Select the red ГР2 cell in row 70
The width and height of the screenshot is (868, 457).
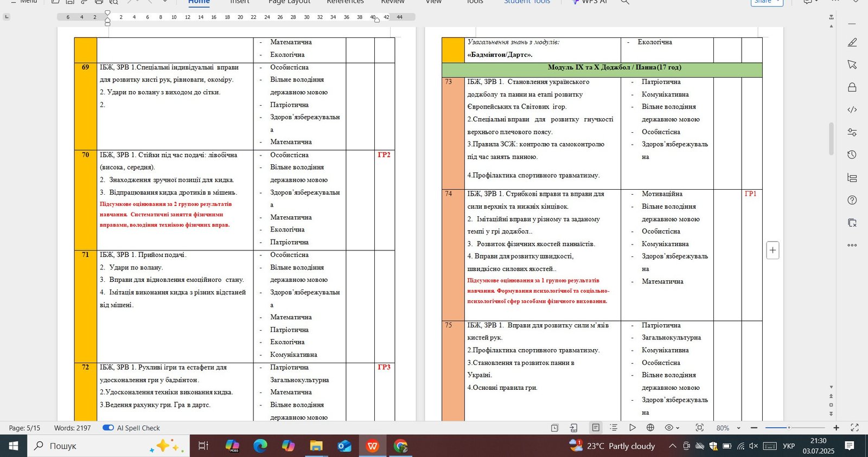[x=384, y=155]
